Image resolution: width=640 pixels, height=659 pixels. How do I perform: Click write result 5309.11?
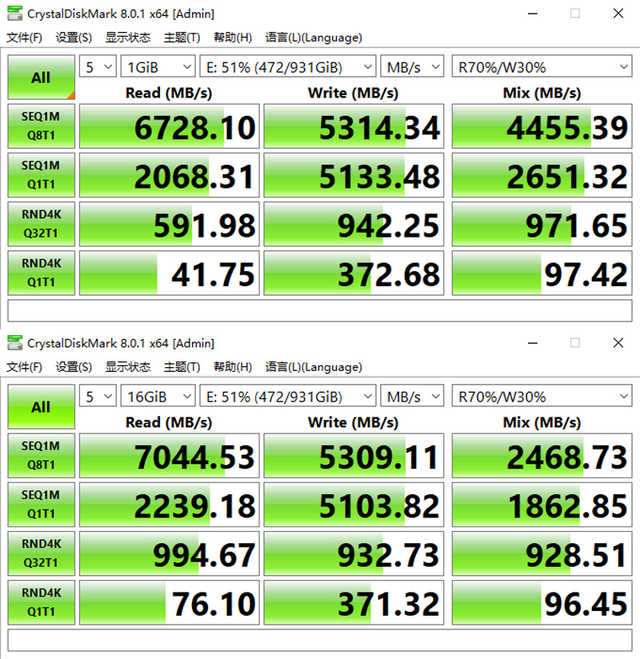[354, 456]
